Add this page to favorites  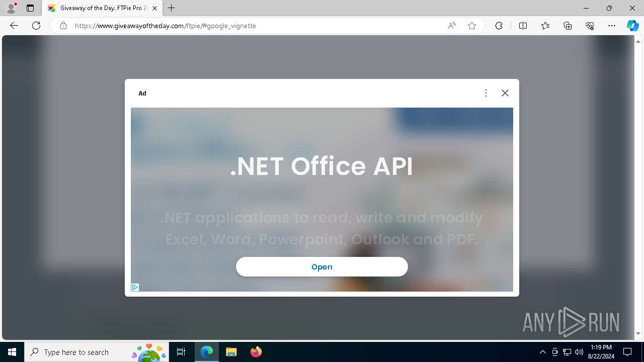[x=472, y=26]
